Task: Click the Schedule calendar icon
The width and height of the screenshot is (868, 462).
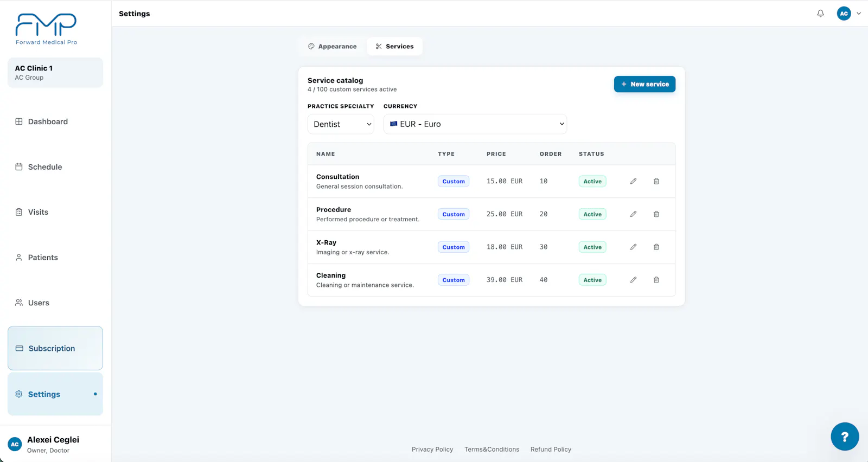Action: (x=19, y=167)
